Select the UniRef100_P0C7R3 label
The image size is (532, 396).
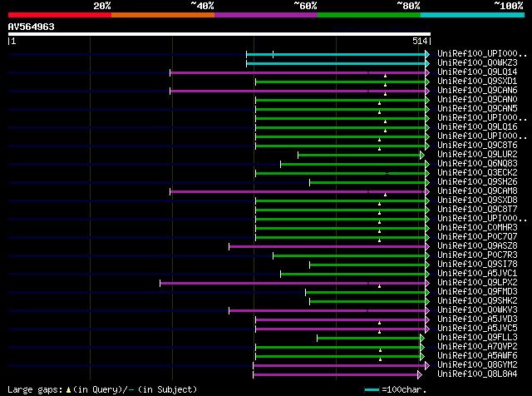(x=477, y=255)
